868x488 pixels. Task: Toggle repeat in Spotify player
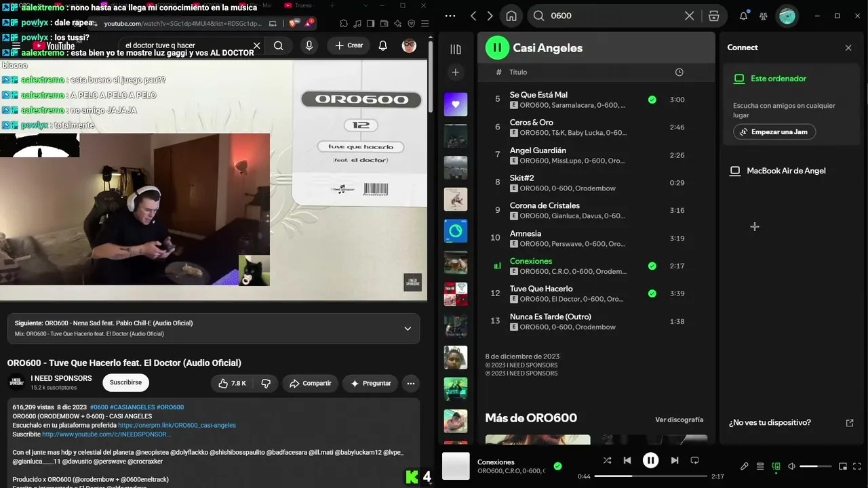694,460
